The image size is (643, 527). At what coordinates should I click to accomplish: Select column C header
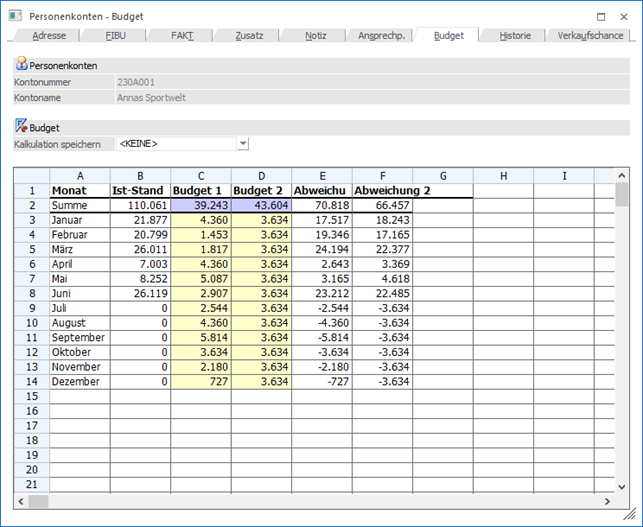(x=200, y=176)
